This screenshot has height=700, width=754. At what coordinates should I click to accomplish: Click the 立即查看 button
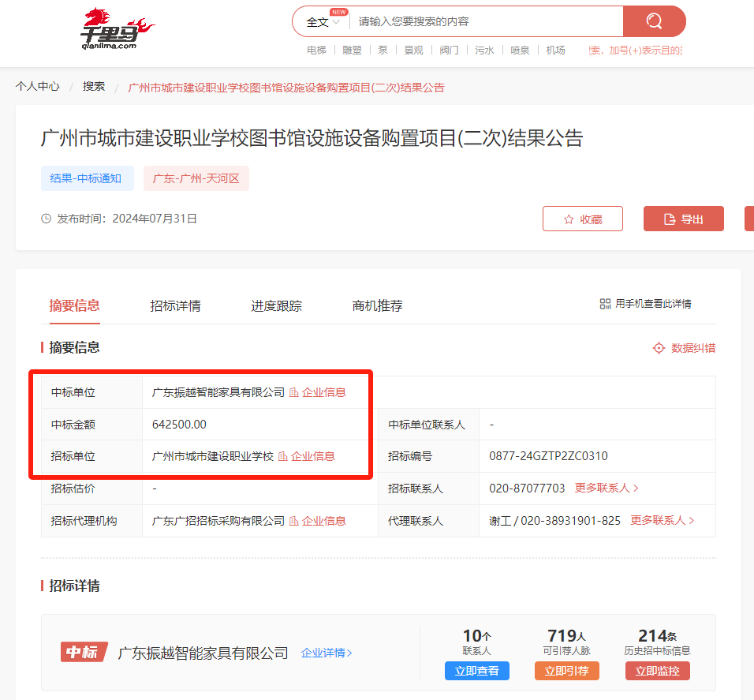click(477, 671)
